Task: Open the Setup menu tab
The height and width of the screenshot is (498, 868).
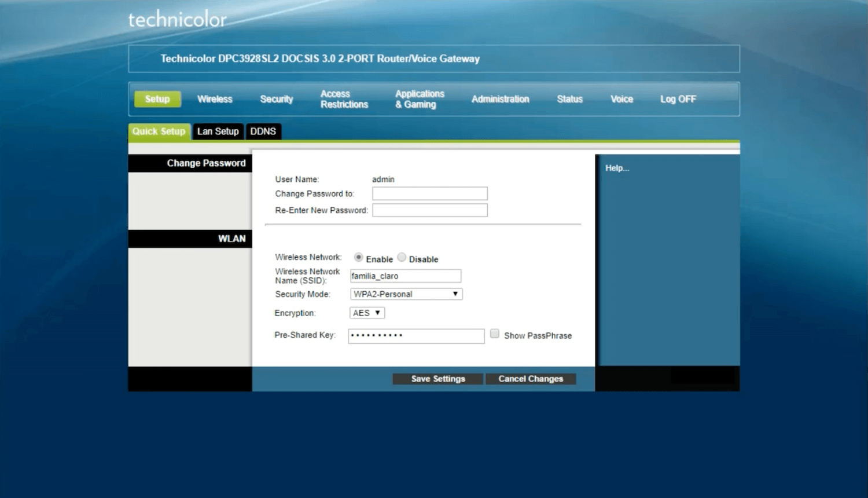Action: point(157,99)
